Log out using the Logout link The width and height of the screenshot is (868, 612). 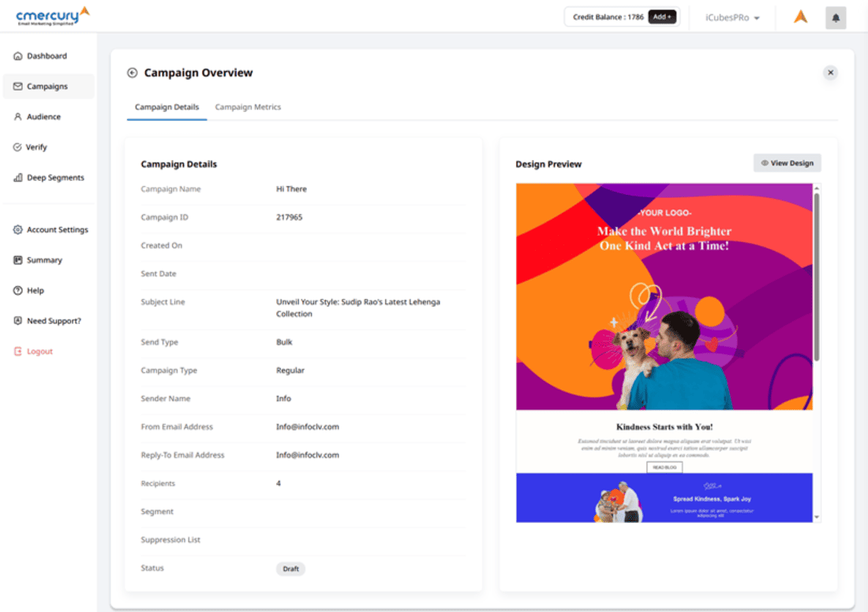[x=39, y=352]
